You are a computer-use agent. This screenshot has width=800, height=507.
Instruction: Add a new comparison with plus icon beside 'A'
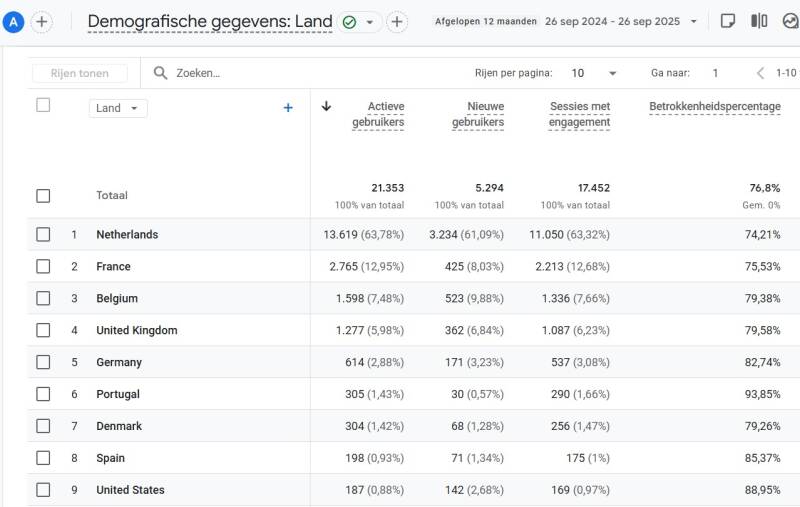tap(42, 22)
